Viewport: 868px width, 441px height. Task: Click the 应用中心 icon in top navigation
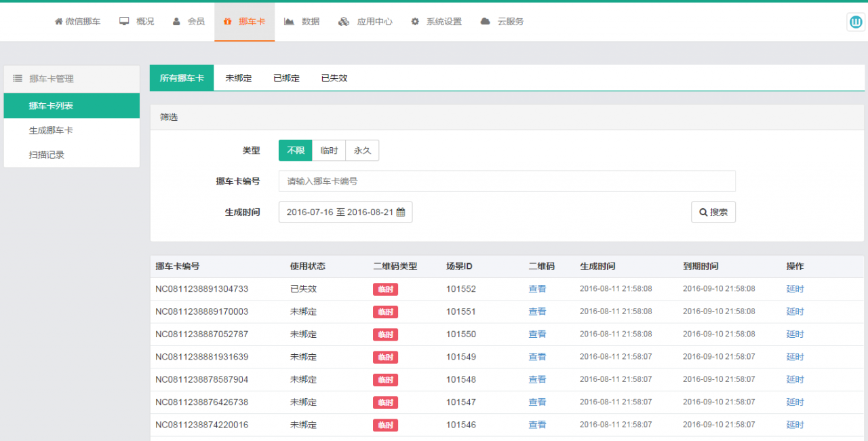(342, 21)
